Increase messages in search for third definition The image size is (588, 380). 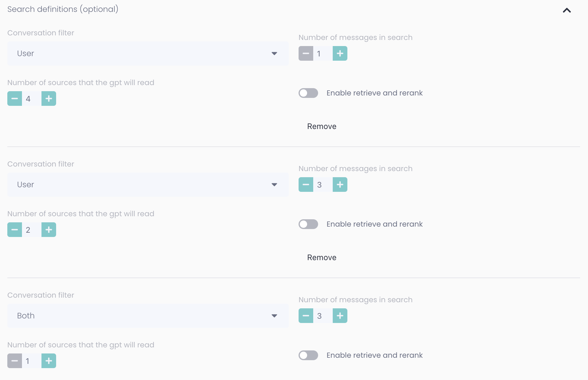pyautogui.click(x=340, y=316)
